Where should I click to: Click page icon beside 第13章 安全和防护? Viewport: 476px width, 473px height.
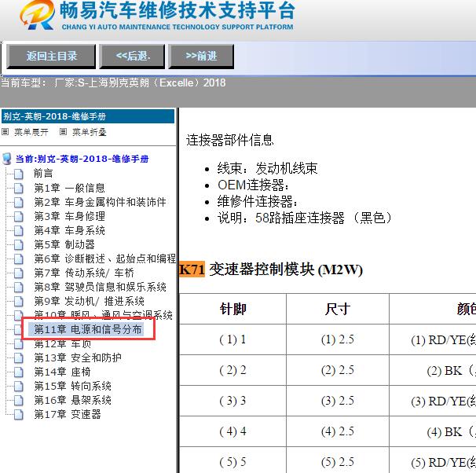coord(19,358)
